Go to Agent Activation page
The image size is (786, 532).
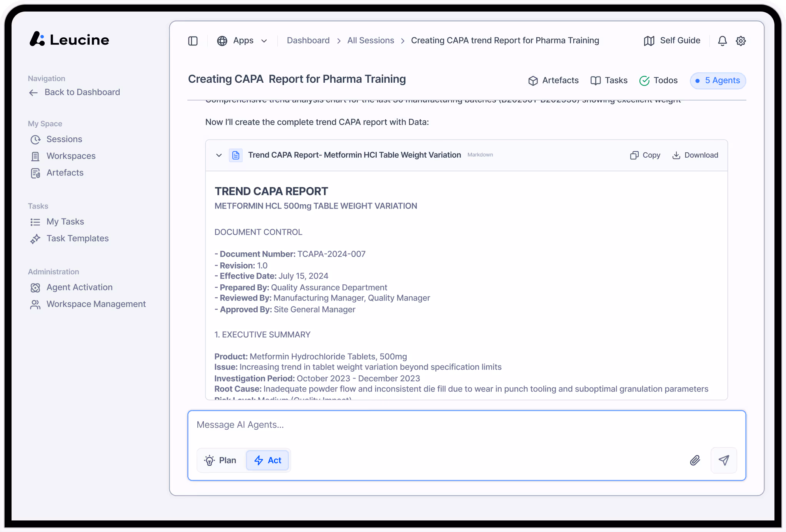[x=79, y=287]
